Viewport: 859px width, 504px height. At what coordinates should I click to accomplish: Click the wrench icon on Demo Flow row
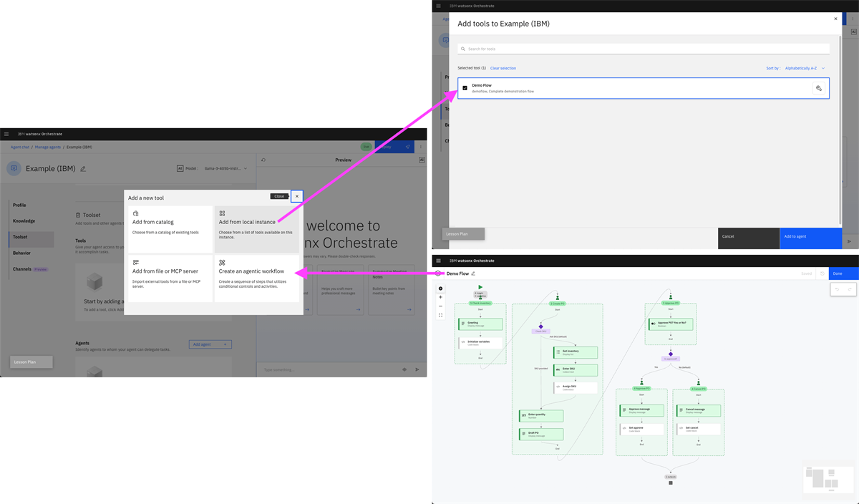pos(819,88)
